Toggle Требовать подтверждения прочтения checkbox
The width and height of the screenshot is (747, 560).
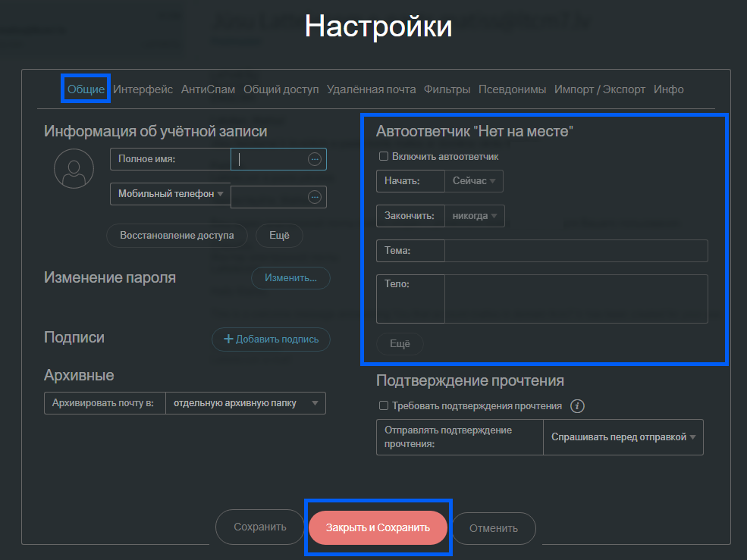pos(384,406)
